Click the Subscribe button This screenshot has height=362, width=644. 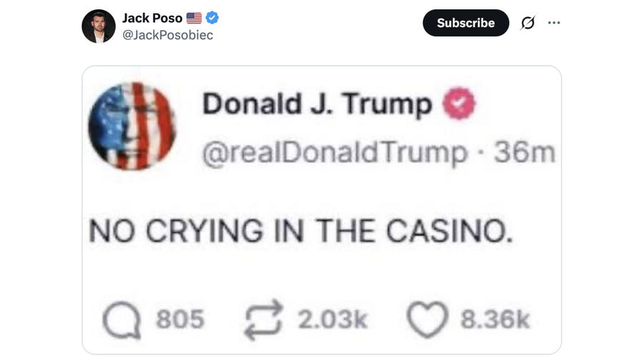point(466,23)
